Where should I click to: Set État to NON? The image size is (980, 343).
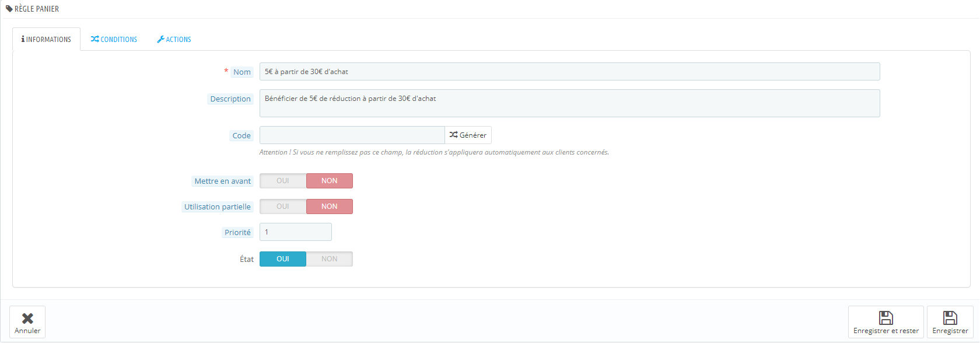coord(330,259)
